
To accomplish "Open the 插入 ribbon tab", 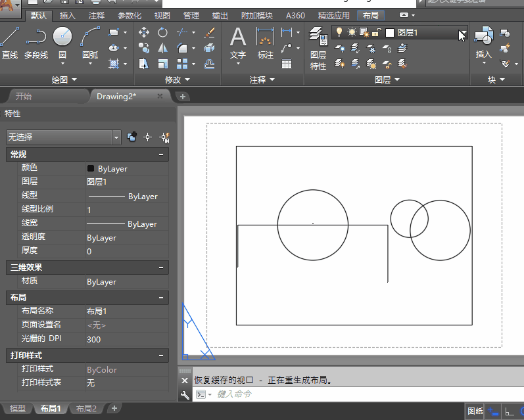I will coord(67,15).
